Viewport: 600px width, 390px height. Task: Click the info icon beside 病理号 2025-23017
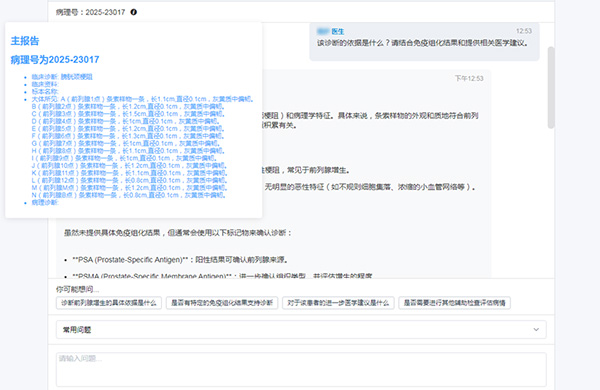[134, 12]
